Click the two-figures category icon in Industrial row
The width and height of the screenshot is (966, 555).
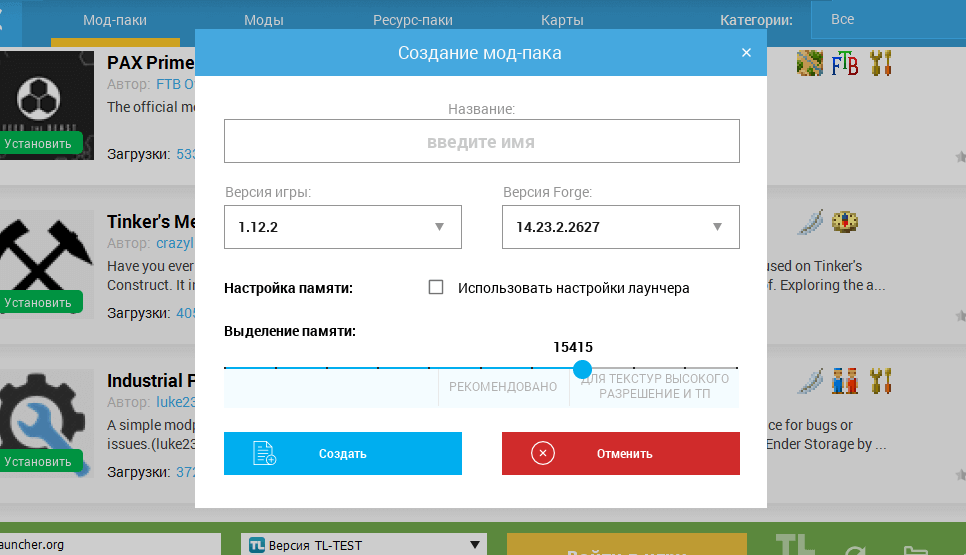pos(845,381)
